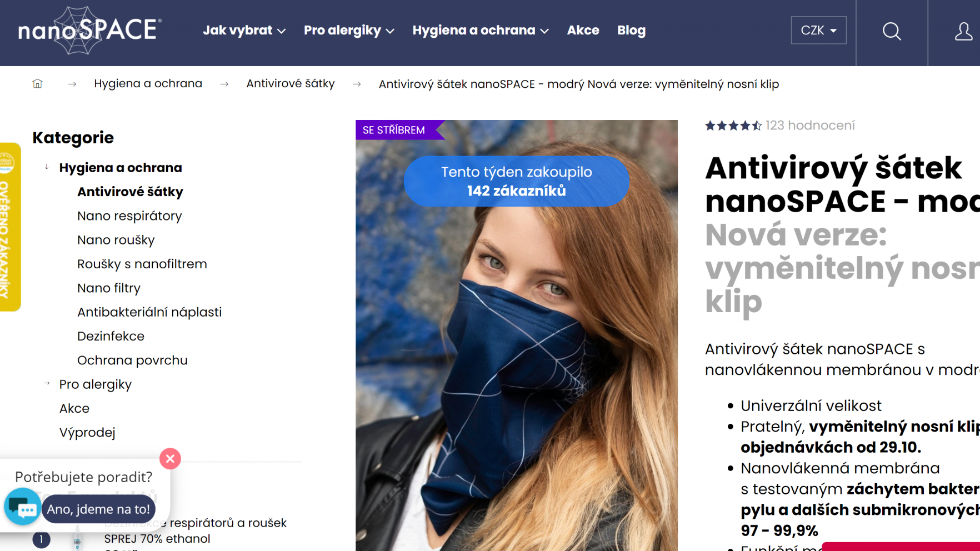Open the user account icon

[963, 31]
